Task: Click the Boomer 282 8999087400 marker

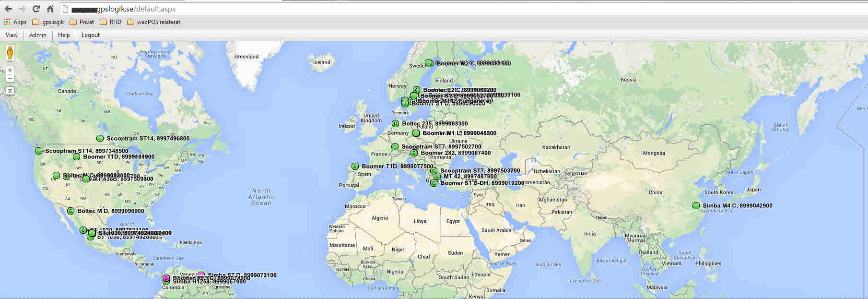Action: 414,153
